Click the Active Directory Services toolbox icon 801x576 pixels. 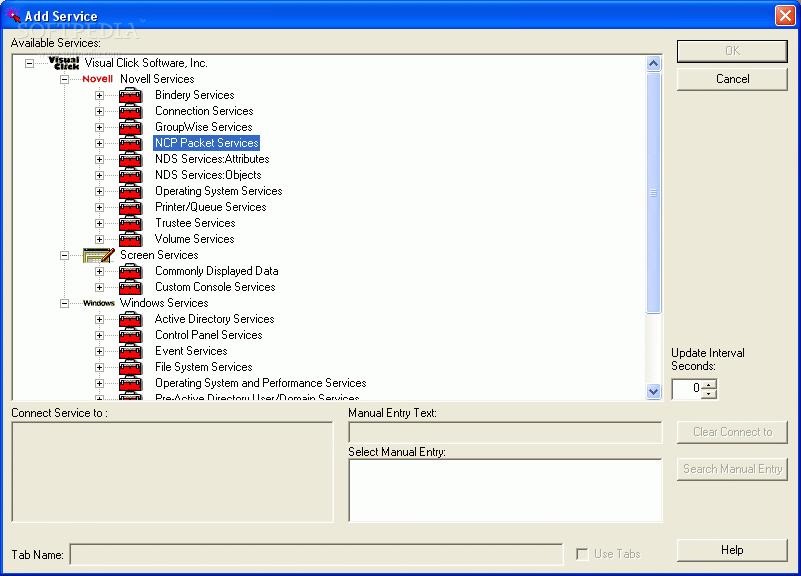click(130, 319)
